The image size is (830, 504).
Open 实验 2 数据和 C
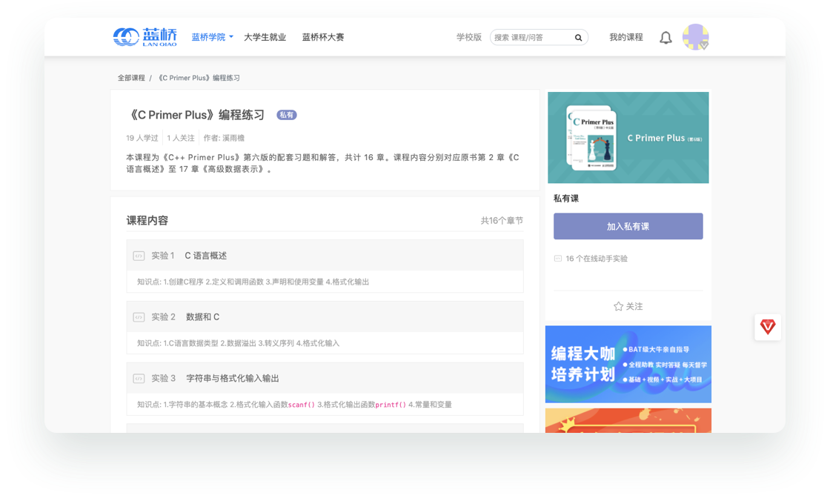pyautogui.click(x=325, y=317)
